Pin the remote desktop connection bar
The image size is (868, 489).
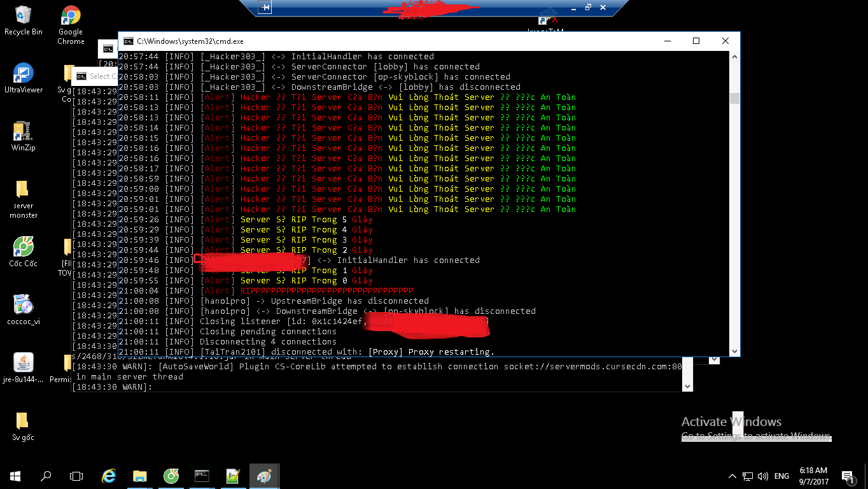click(265, 8)
